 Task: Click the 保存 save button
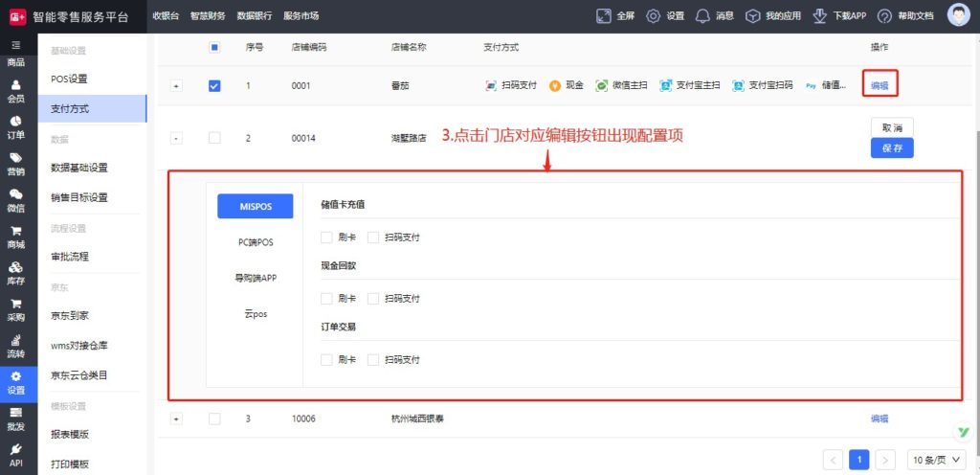[x=892, y=148]
